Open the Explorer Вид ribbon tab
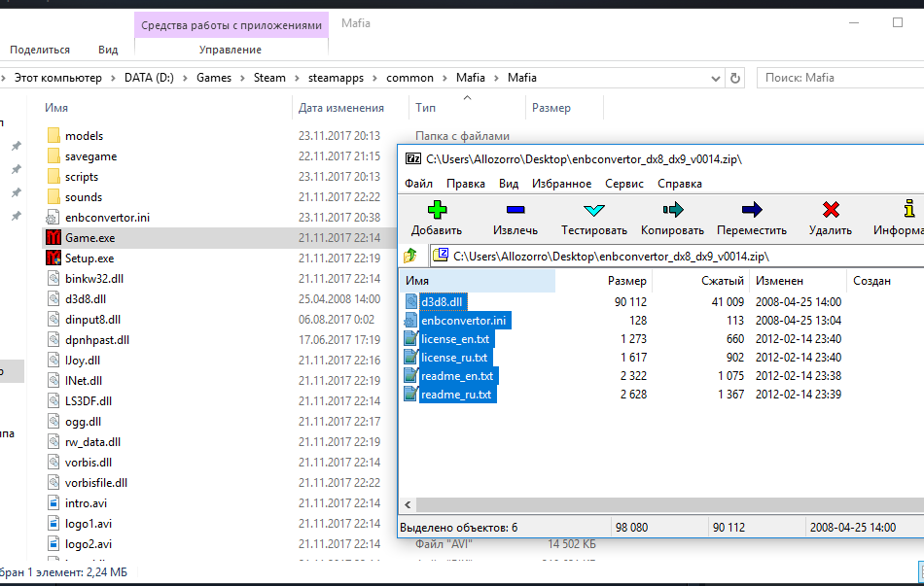924x586 pixels. pos(108,51)
